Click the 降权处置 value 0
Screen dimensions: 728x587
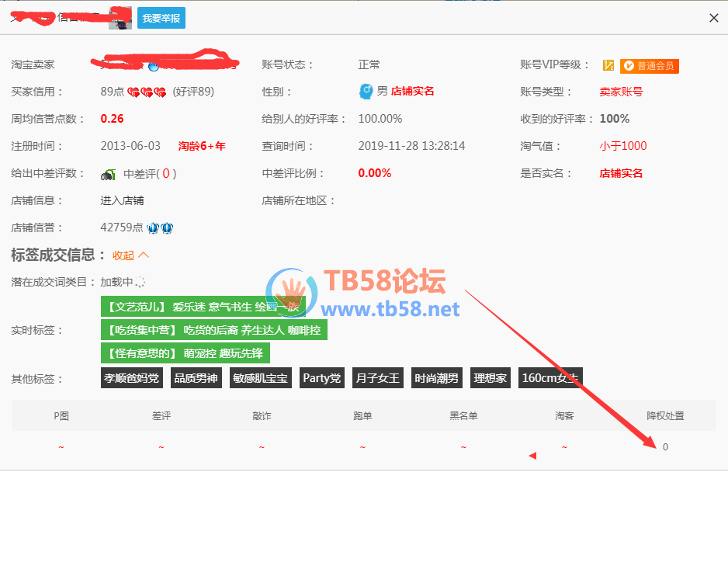(665, 446)
